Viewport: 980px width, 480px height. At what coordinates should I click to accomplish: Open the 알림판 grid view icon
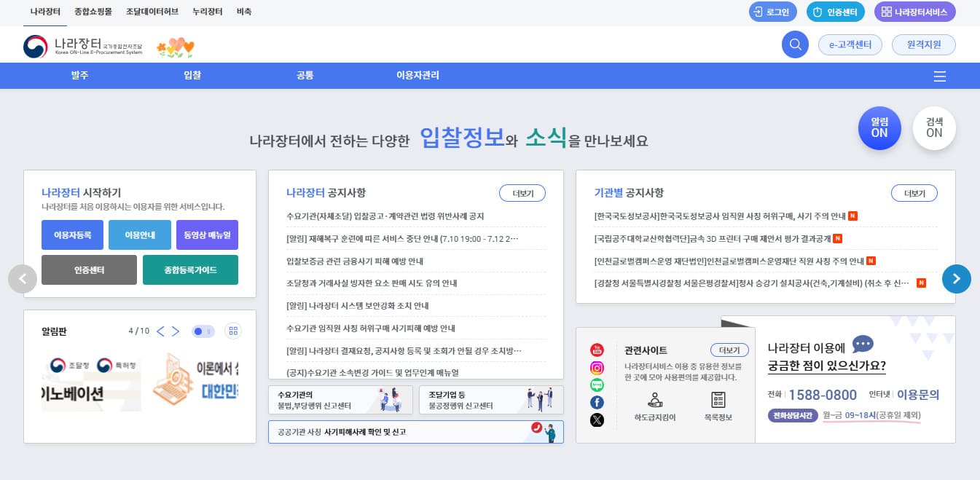[233, 331]
